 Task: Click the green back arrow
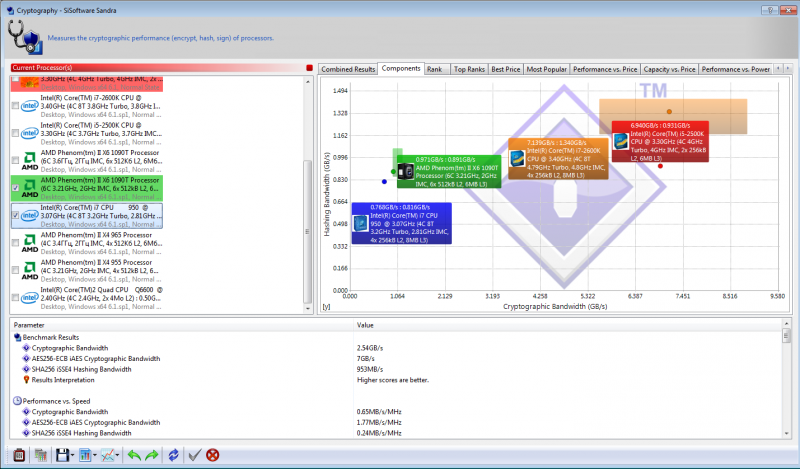click(x=134, y=455)
